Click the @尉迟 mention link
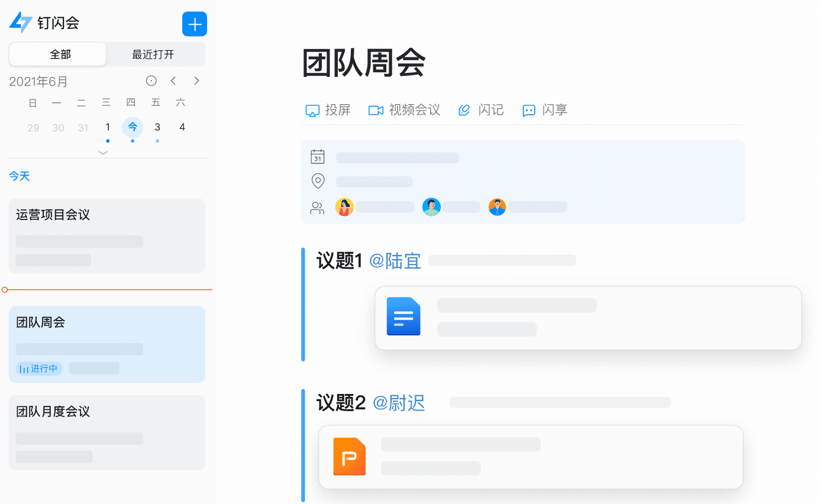This screenshot has height=504, width=820. [399, 403]
